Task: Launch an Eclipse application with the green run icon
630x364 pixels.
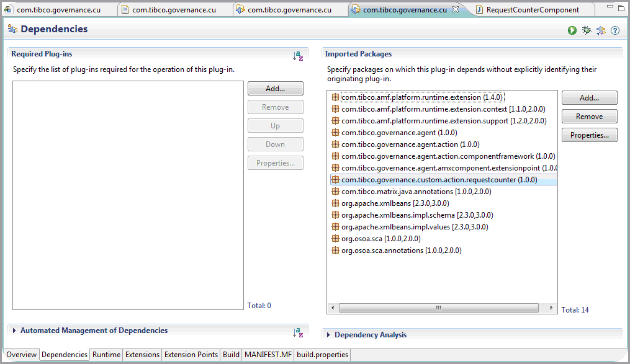Action: 572,30
